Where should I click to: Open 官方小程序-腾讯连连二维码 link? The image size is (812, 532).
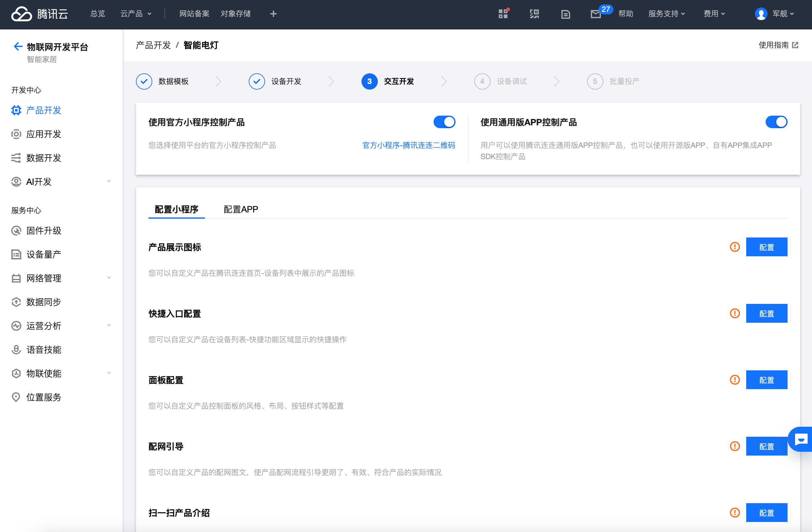point(409,145)
